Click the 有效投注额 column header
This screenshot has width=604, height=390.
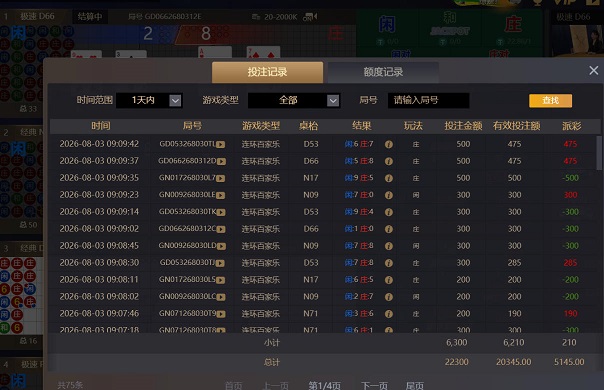(x=516, y=126)
